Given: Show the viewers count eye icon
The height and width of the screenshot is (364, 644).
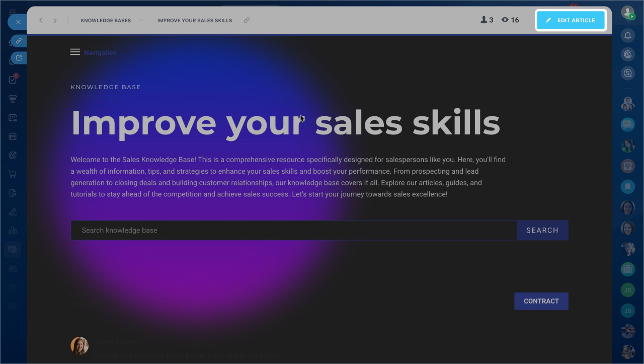Looking at the screenshot, I should pos(505,20).
